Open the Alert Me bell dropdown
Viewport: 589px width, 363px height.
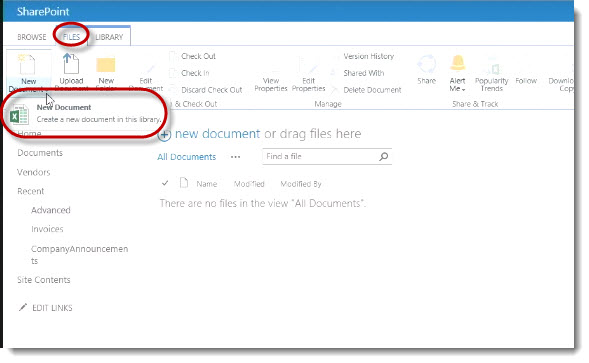click(x=457, y=74)
